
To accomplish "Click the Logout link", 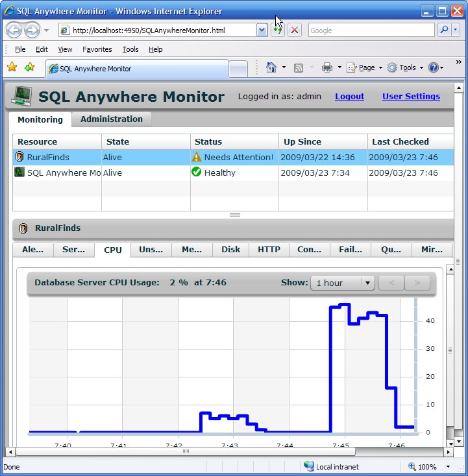I will coord(349,96).
